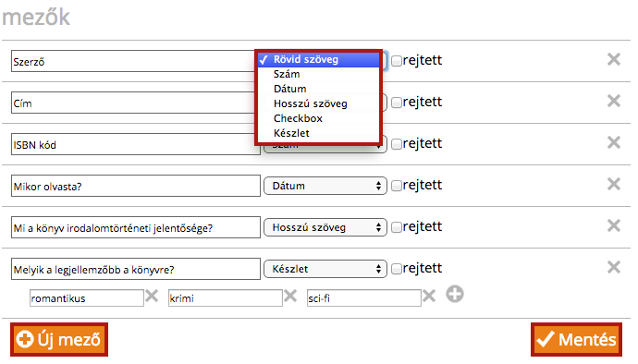This screenshot has width=638, height=364.
Task: Delete the Melyik a legjellemzőbb a könyvre? row
Action: point(614,267)
